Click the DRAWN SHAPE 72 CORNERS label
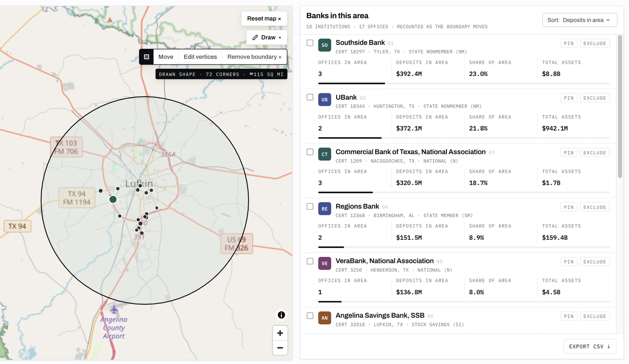This screenshot has height=364, width=629. click(221, 74)
